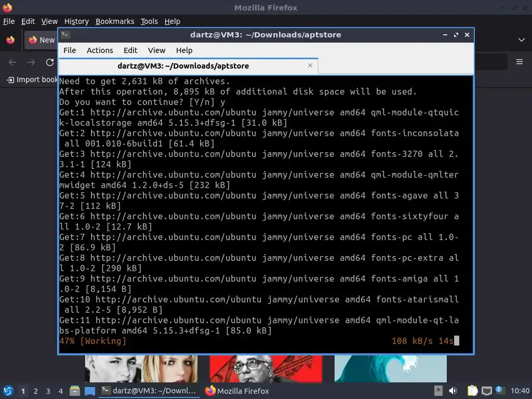Image resolution: width=532 pixels, height=399 pixels.
Task: Expand Firefox list all tabs chevron
Action: (x=521, y=39)
